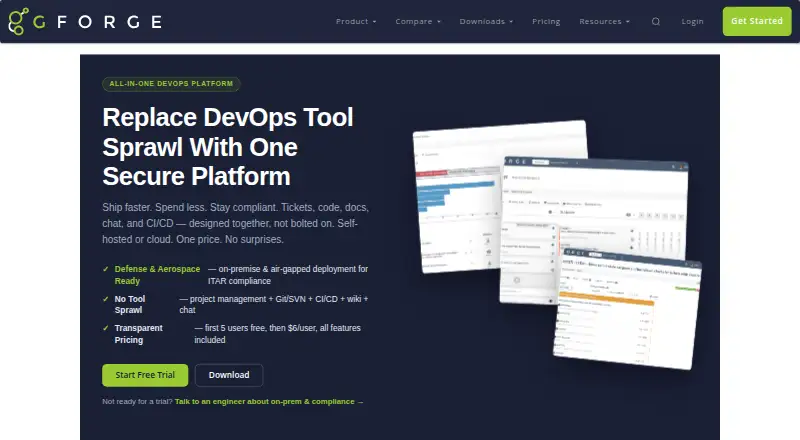
Task: Click the 'Not ready for a trial?' text
Action: pyautogui.click(x=137, y=402)
